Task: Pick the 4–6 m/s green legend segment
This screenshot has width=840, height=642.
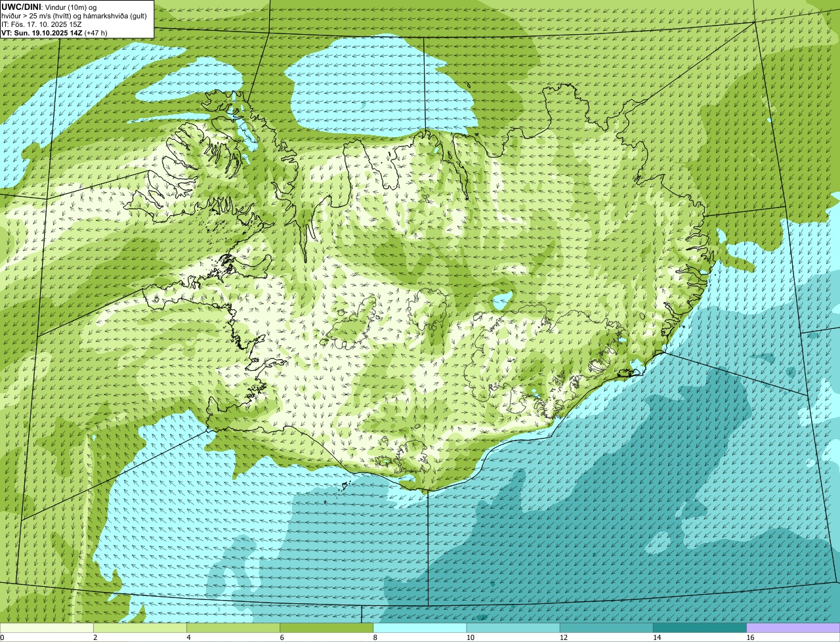Action: pyautogui.click(x=233, y=628)
